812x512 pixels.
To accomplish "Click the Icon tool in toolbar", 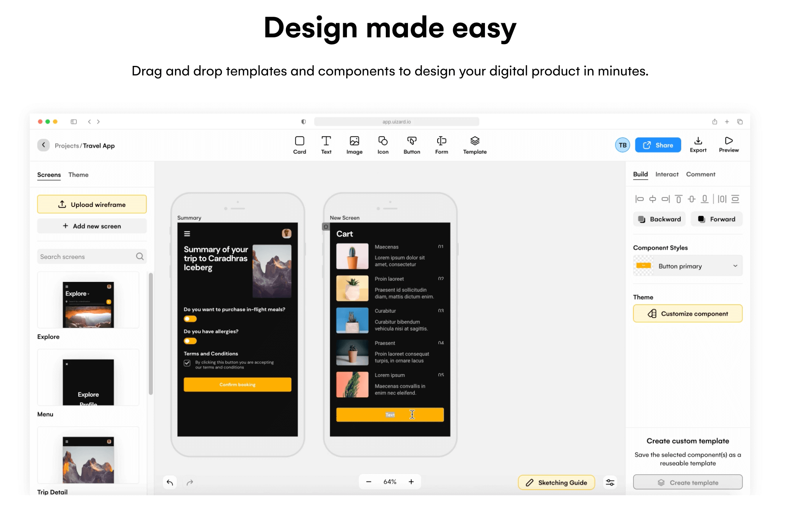I will point(382,144).
